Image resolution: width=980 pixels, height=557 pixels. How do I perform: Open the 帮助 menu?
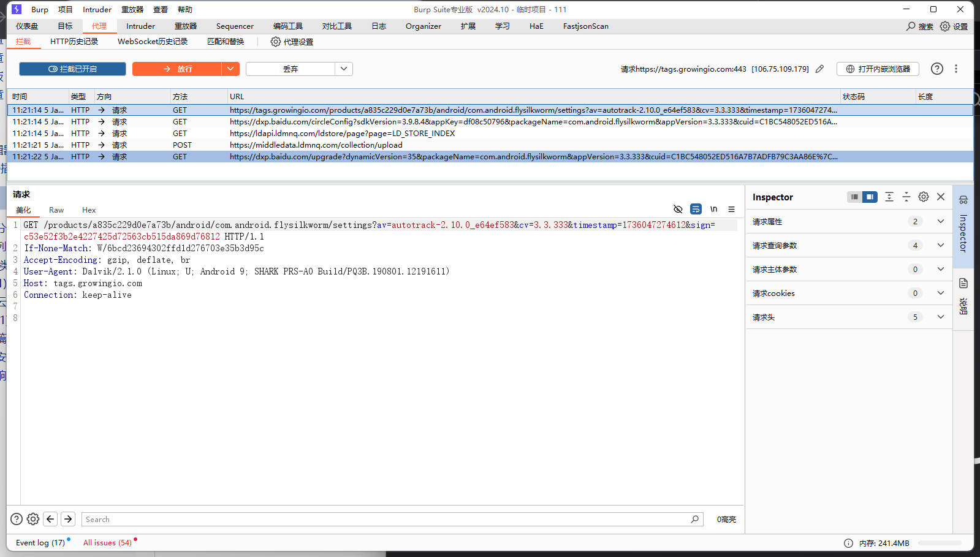tap(185, 9)
